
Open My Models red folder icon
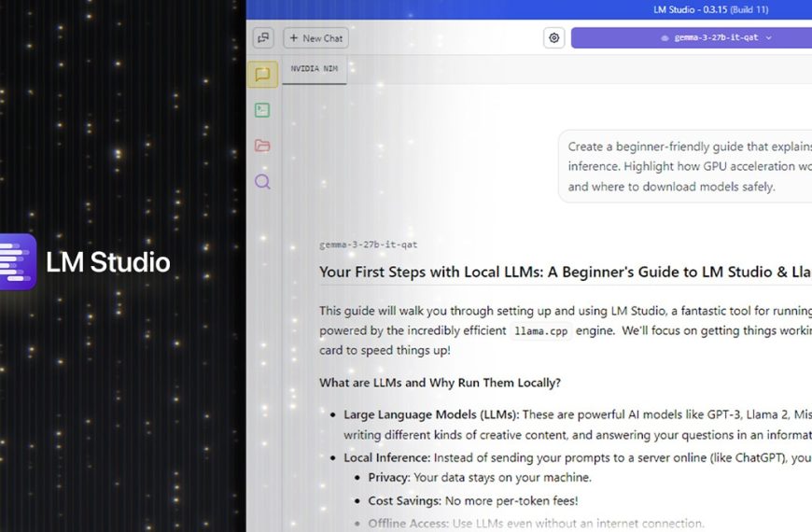(262, 146)
